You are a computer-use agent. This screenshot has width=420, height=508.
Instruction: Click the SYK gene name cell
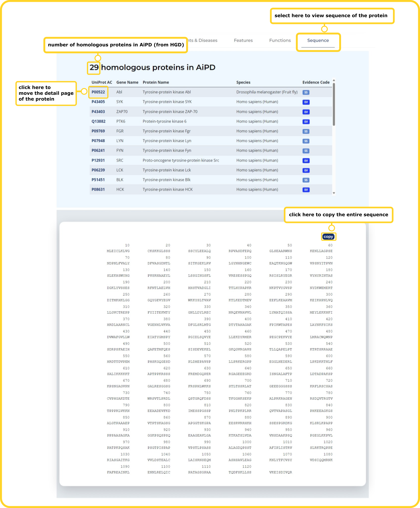pos(120,102)
